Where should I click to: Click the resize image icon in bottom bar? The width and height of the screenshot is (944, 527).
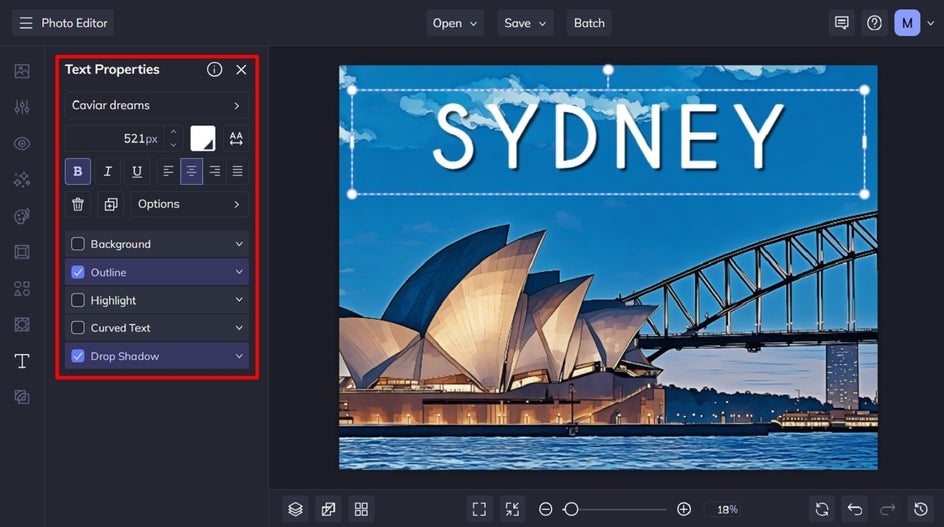[x=328, y=510]
